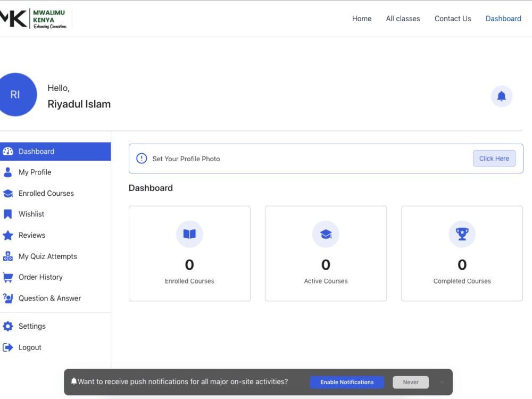Click the Active Courses card caption

point(326,281)
